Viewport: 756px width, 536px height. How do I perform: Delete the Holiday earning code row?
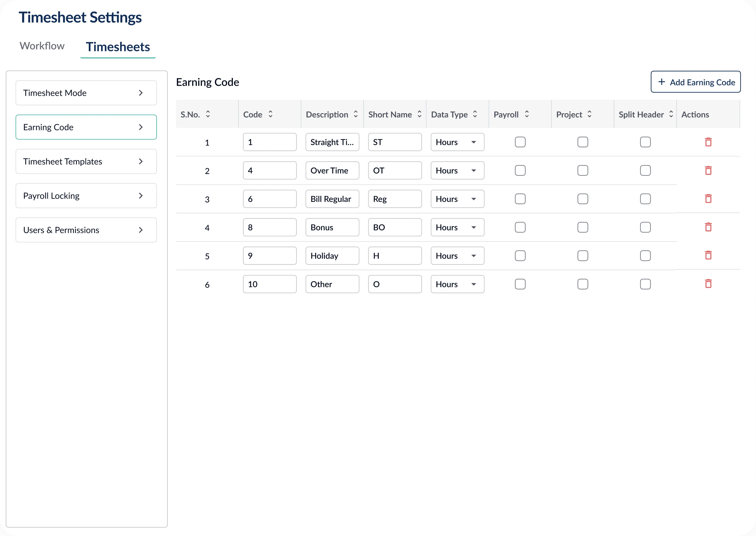point(708,255)
